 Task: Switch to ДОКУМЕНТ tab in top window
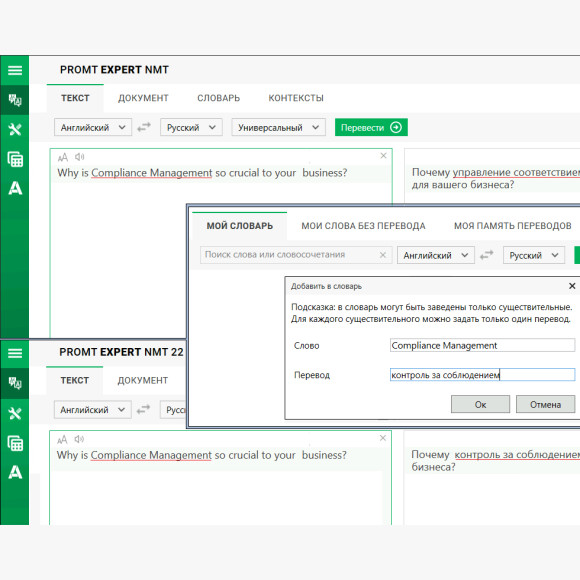point(143,98)
